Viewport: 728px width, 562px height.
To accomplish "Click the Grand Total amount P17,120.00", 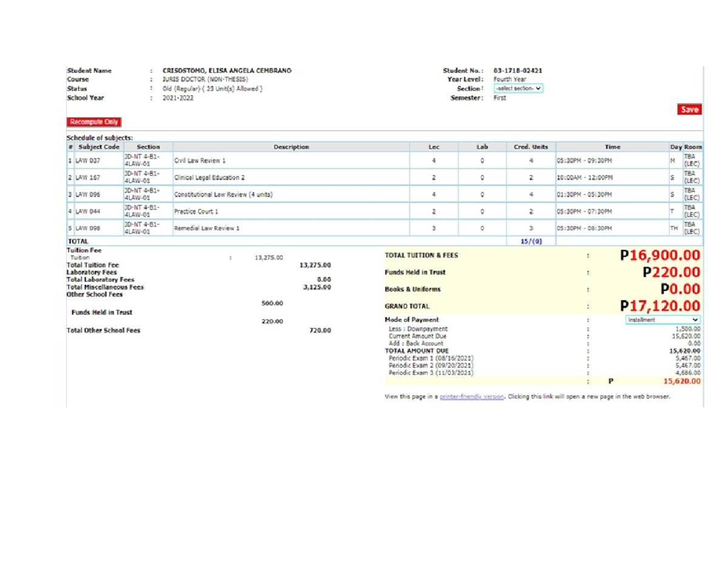I will (x=660, y=306).
